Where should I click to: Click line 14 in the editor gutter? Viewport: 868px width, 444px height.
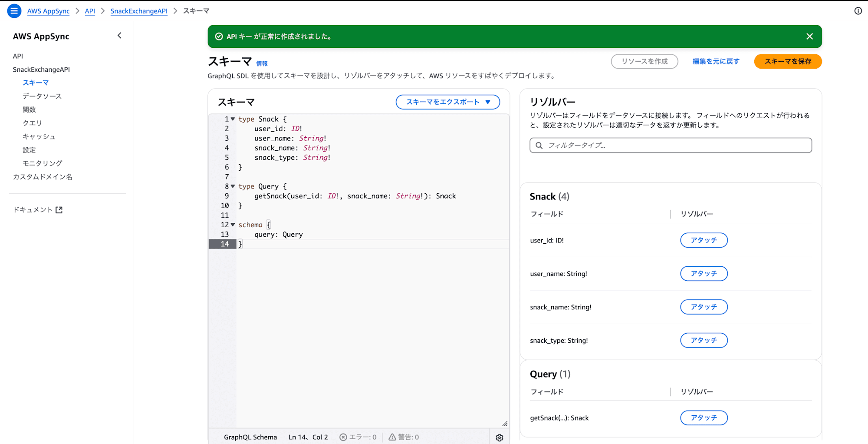pyautogui.click(x=223, y=244)
